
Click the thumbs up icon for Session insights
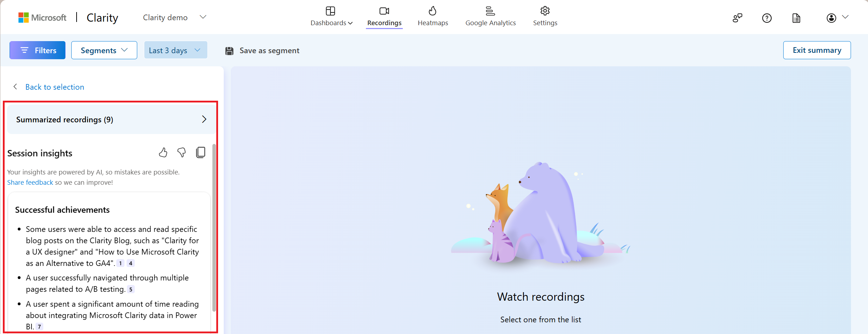click(x=163, y=152)
